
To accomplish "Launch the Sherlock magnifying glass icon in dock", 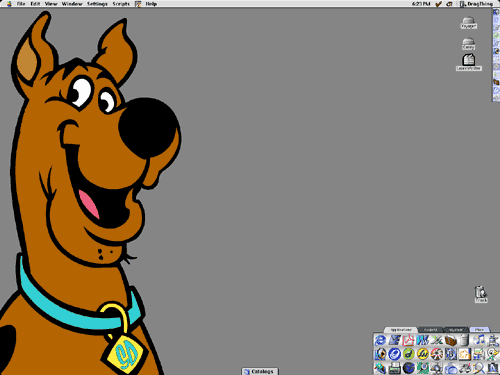I will tap(479, 368).
